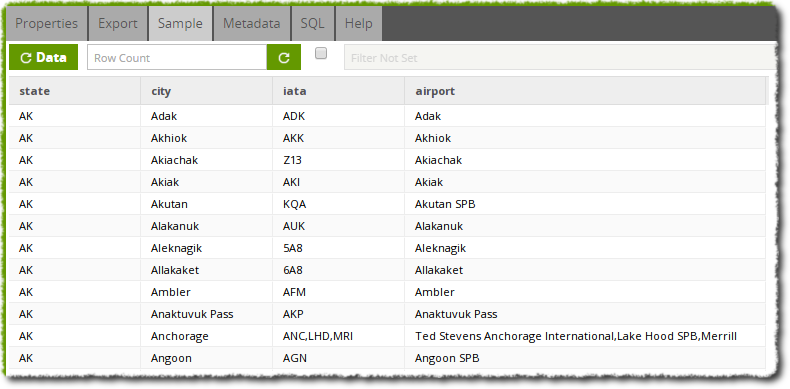Screen dimensions: 790x389
Task: Select the airport cell Angoon SPB
Action: (x=585, y=358)
